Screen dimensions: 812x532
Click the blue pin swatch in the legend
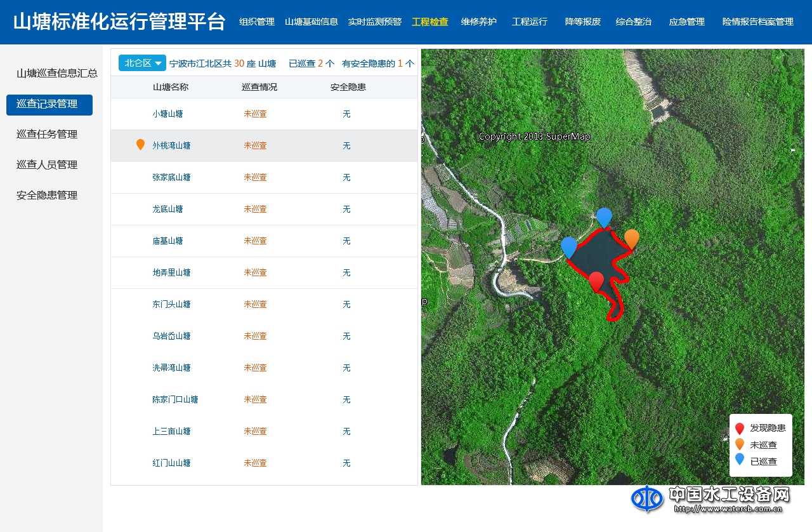[740, 461]
